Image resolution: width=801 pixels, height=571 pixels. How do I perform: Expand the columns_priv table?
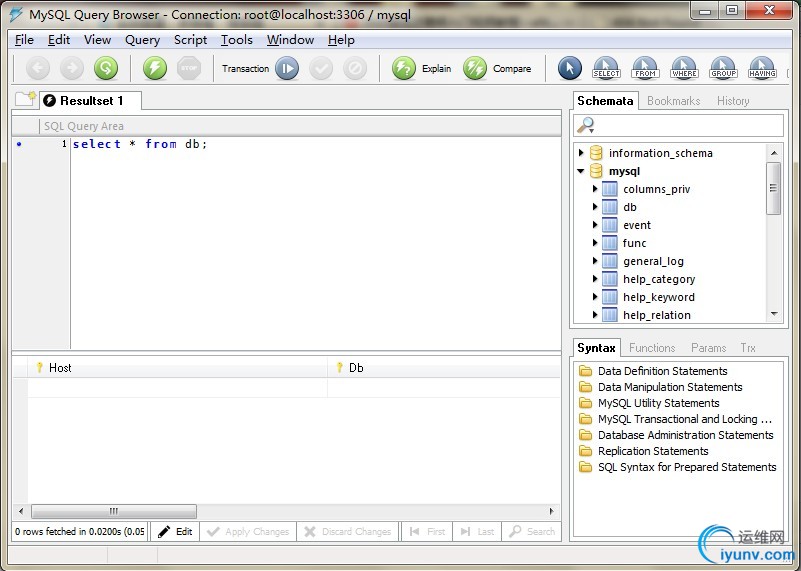[595, 188]
